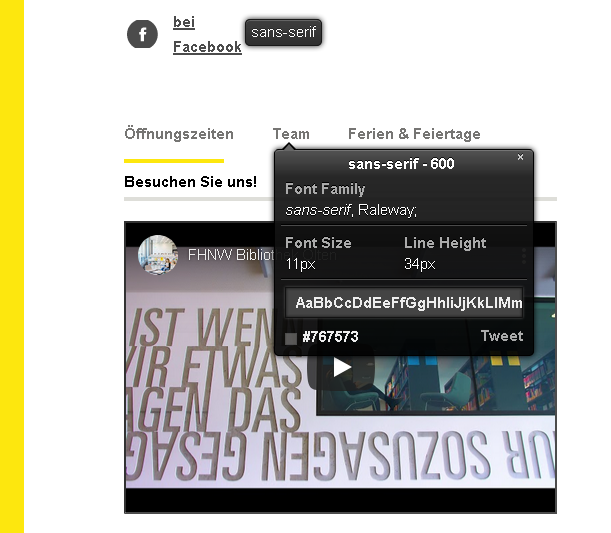Click the font preview sample text field
The image size is (611, 533).
(x=404, y=303)
